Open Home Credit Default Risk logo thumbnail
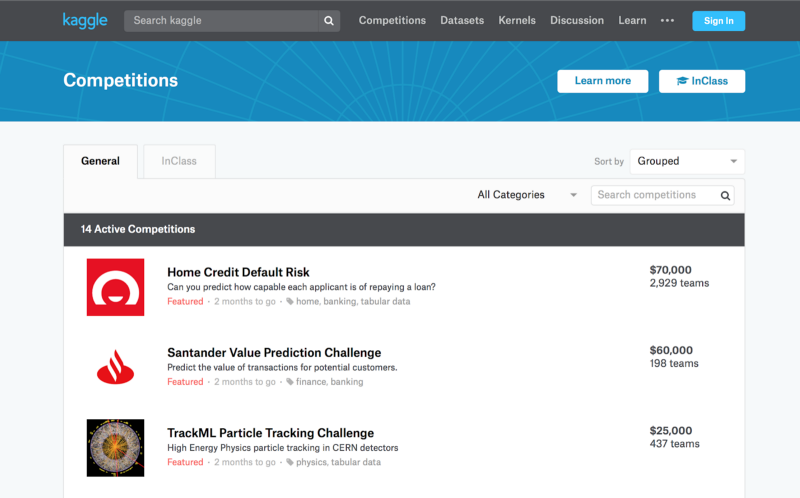Viewport: 800px width, 498px height. pyautogui.click(x=115, y=287)
